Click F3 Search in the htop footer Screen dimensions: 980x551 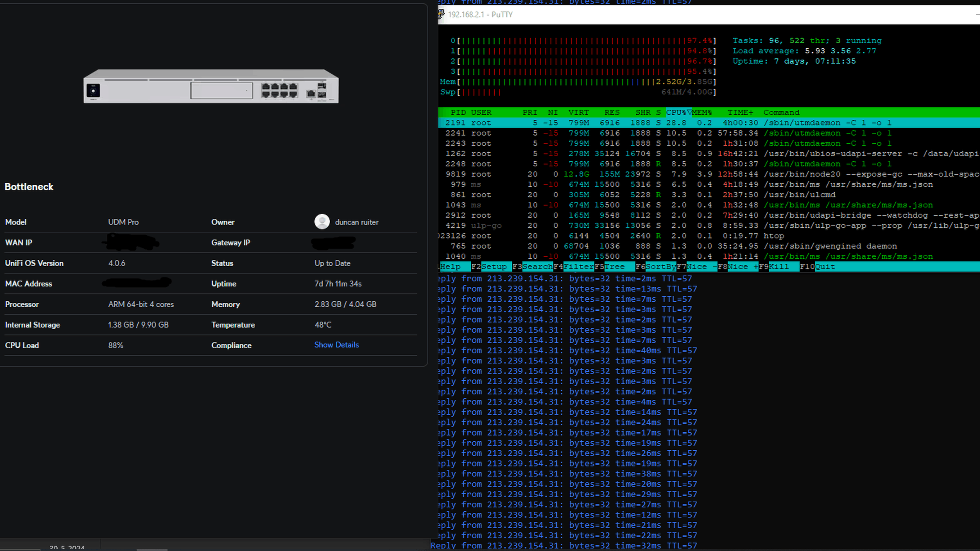(x=533, y=267)
